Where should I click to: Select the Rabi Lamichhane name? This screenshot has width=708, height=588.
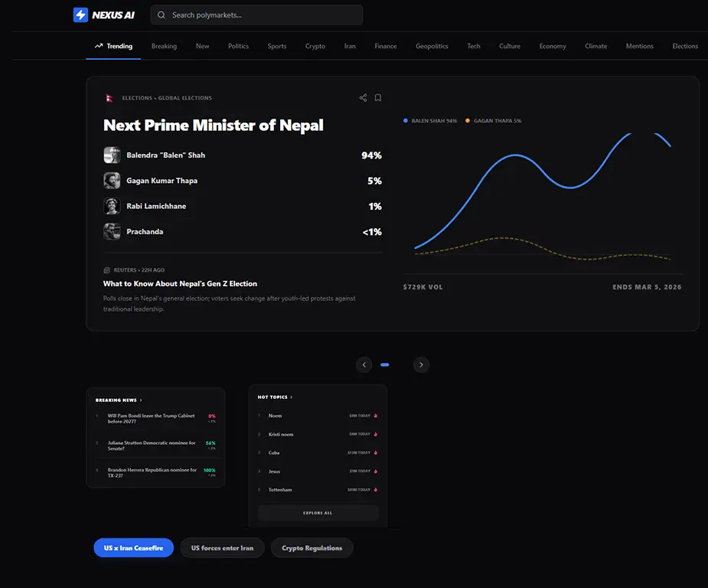[x=156, y=206]
